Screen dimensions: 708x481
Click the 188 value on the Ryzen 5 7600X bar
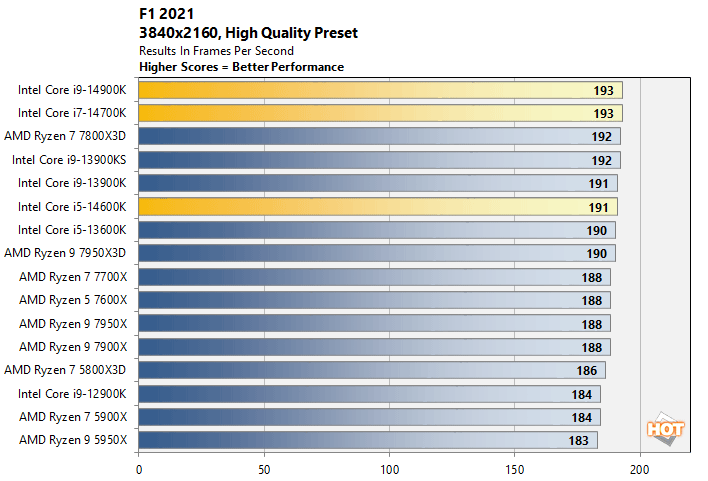point(592,301)
